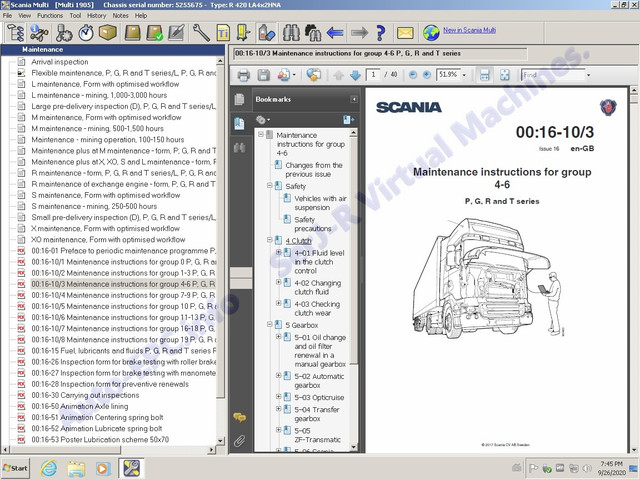Click the Find text field
The height and width of the screenshot is (480, 640).
553,75
